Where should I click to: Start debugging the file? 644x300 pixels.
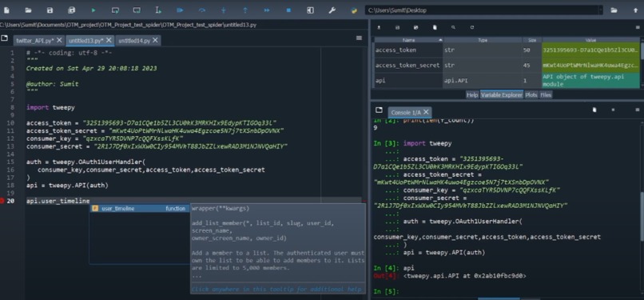180,10
